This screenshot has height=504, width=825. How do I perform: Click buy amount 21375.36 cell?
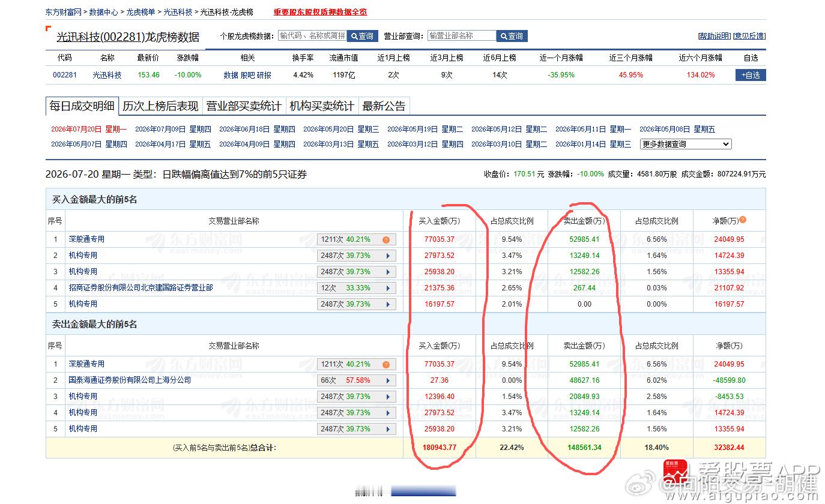440,288
